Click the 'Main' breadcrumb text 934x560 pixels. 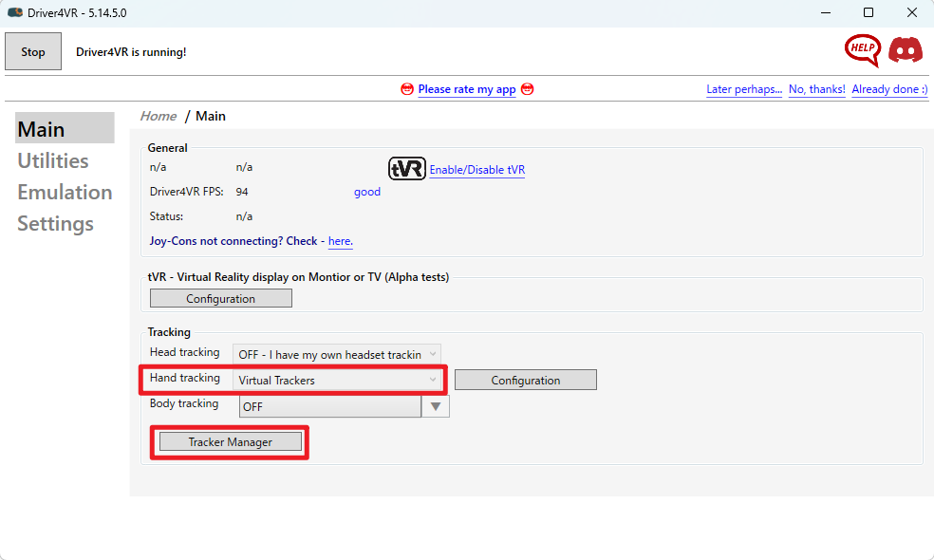pyautogui.click(x=211, y=116)
